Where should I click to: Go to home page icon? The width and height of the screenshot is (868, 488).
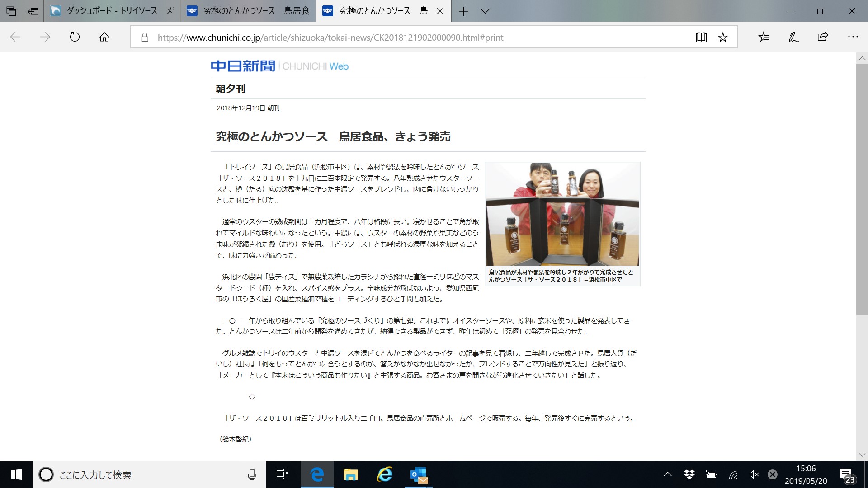pos(104,37)
